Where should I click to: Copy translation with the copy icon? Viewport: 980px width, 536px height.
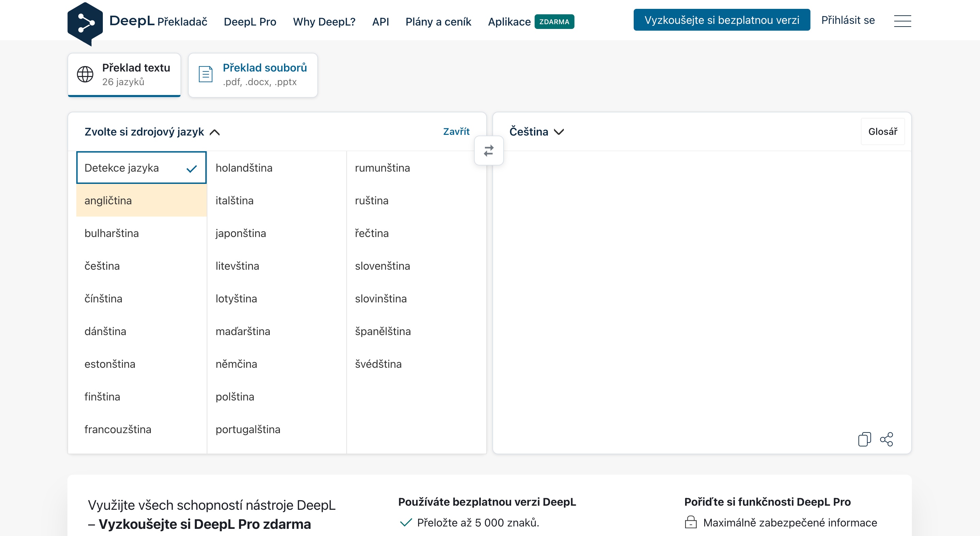tap(864, 439)
